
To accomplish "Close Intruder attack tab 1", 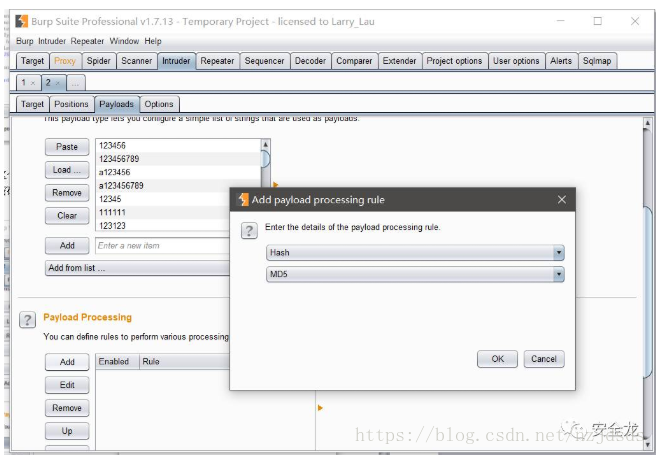I will [x=33, y=83].
